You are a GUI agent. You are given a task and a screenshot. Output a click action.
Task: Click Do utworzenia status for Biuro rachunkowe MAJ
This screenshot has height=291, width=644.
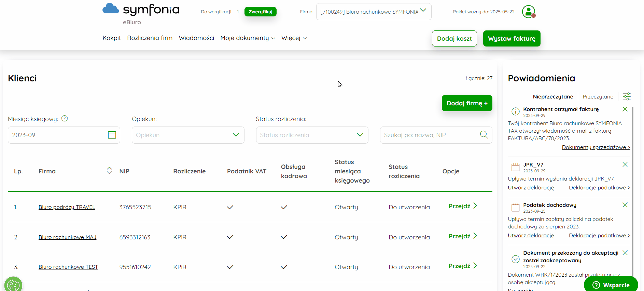[x=409, y=237]
